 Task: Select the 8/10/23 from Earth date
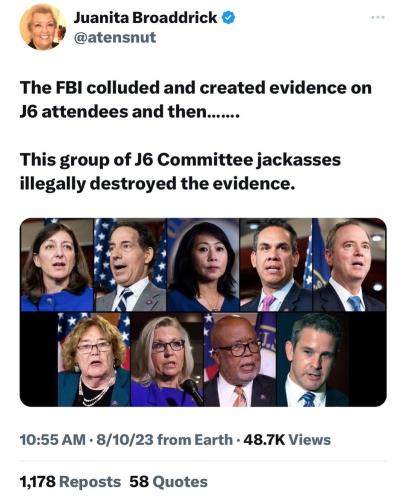point(164,440)
